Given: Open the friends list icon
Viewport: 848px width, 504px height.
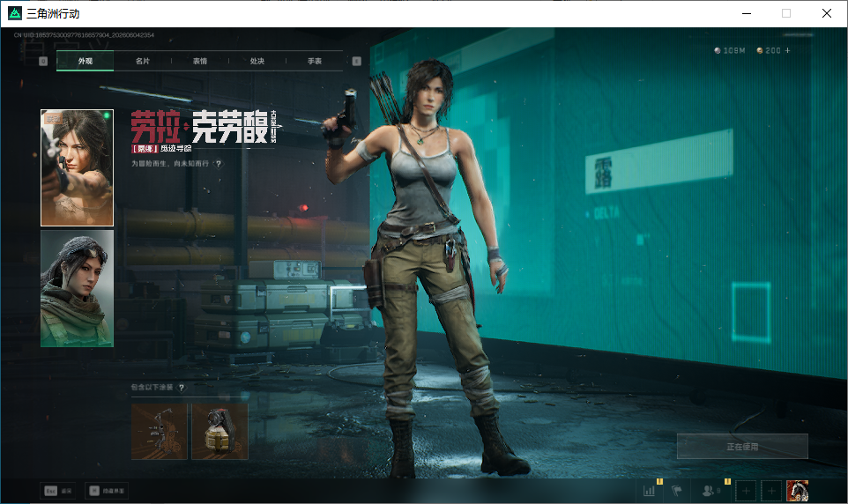Looking at the screenshot, I should point(708,491).
